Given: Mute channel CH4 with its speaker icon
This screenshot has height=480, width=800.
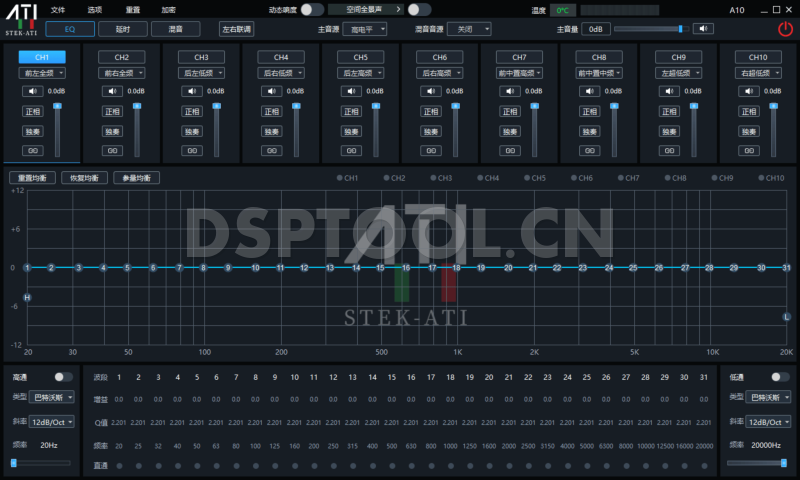Looking at the screenshot, I should tap(271, 91).
